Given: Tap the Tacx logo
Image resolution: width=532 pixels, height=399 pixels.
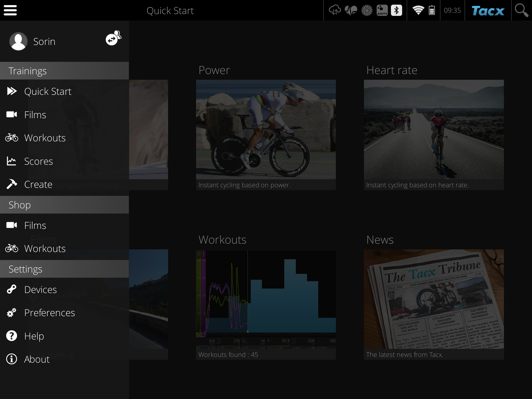Looking at the screenshot, I should [488, 11].
